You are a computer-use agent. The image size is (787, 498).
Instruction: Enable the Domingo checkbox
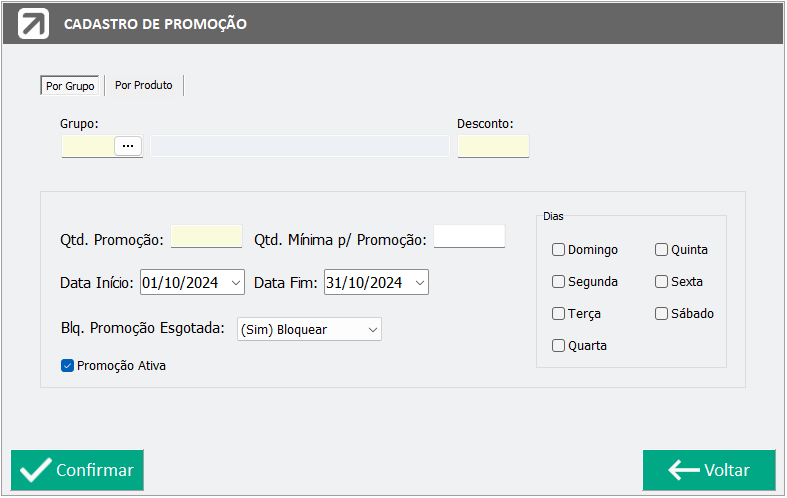558,250
